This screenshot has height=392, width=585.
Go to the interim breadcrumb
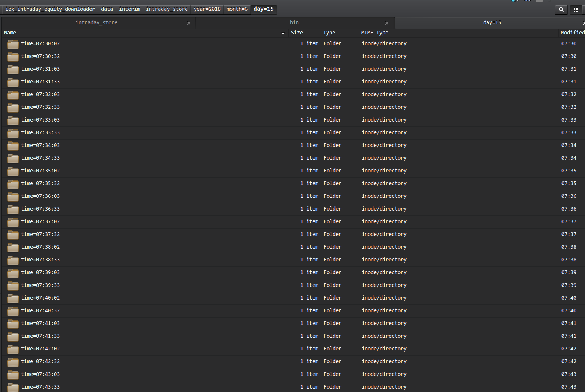point(129,9)
